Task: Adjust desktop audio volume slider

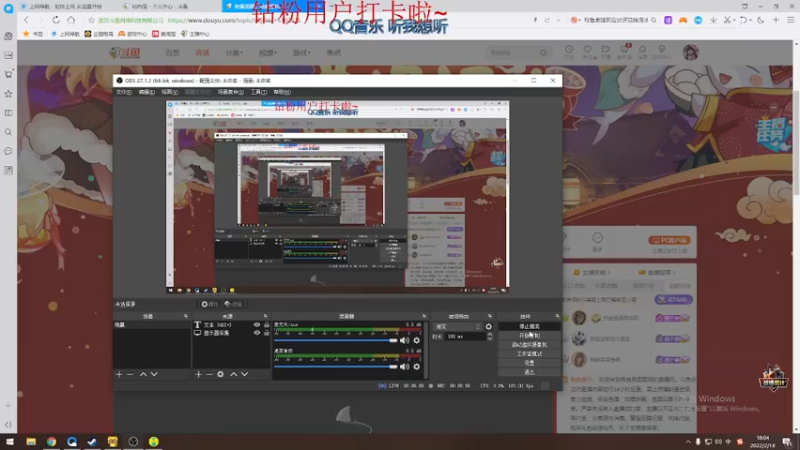Action: click(x=336, y=366)
